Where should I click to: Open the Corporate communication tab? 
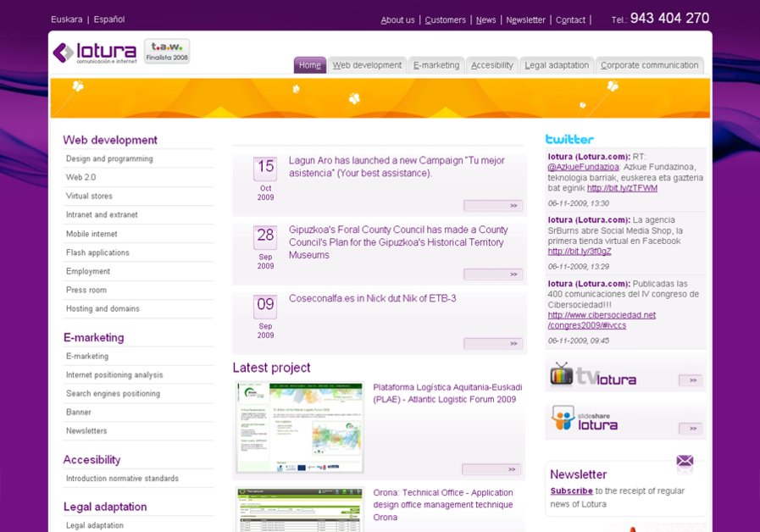point(648,64)
